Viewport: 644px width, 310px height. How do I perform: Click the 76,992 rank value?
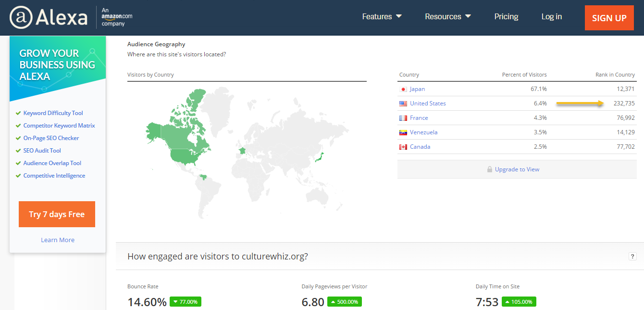626,118
